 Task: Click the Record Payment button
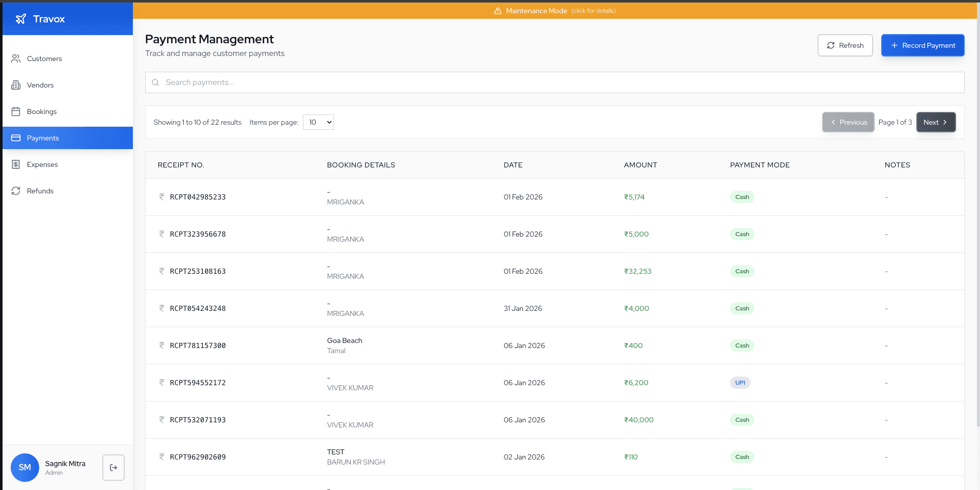pyautogui.click(x=922, y=45)
